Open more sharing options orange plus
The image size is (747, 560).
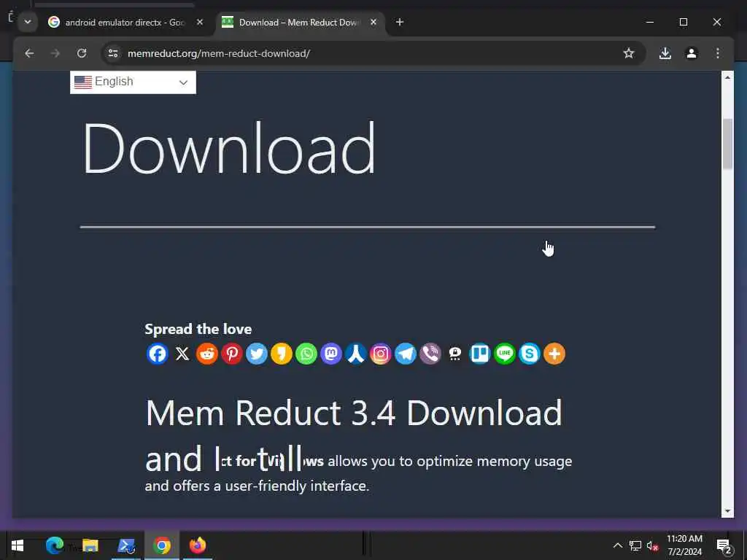pyautogui.click(x=554, y=354)
